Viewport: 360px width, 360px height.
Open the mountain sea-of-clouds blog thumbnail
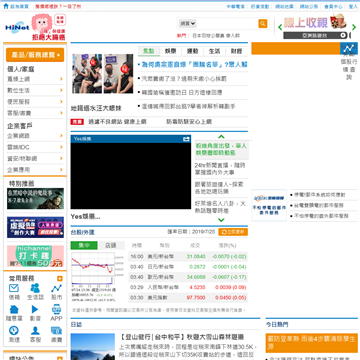[x=93, y=347]
